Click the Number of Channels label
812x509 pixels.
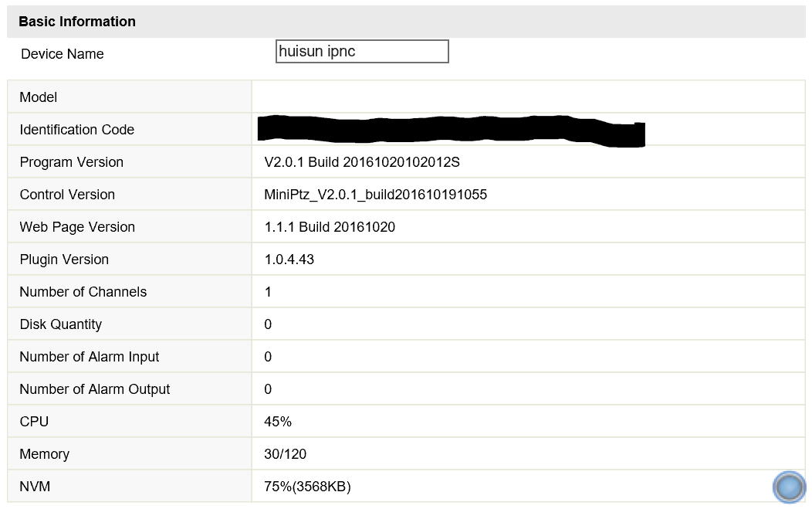coord(83,292)
